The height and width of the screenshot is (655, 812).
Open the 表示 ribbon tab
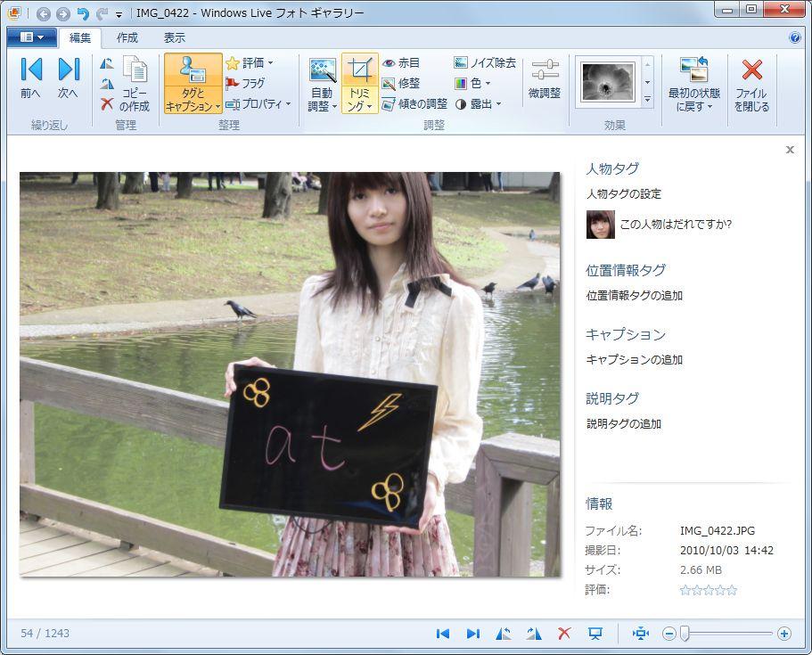click(x=175, y=37)
